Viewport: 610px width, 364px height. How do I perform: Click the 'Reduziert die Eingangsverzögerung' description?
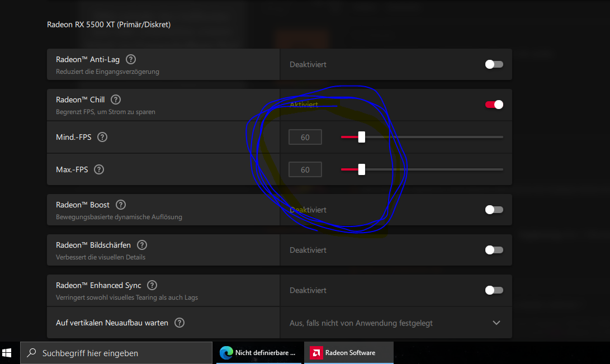click(x=107, y=72)
